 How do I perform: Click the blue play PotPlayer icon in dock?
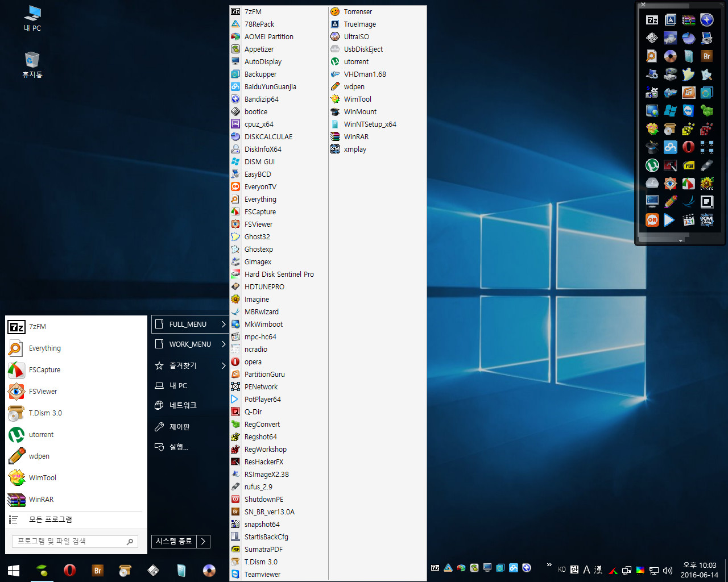point(669,220)
